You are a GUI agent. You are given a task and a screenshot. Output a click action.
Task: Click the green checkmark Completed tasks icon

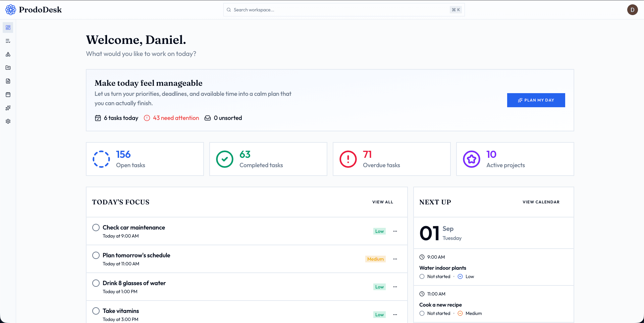pyautogui.click(x=225, y=159)
